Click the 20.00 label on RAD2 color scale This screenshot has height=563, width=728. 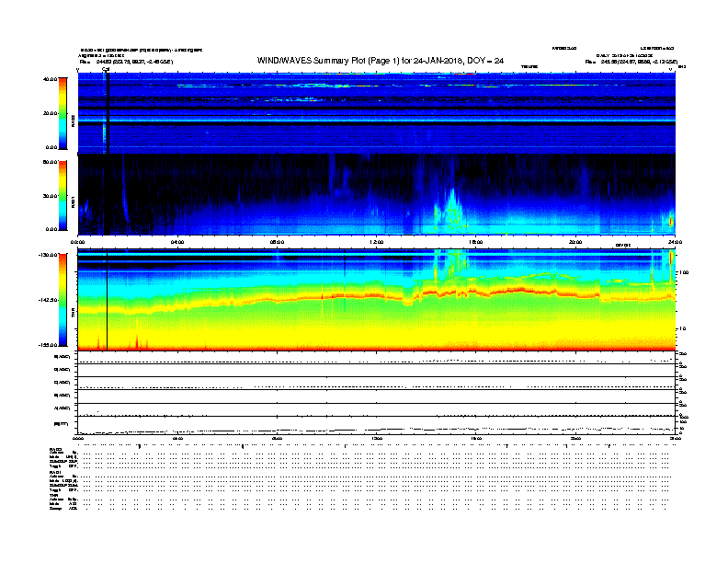coord(50,113)
